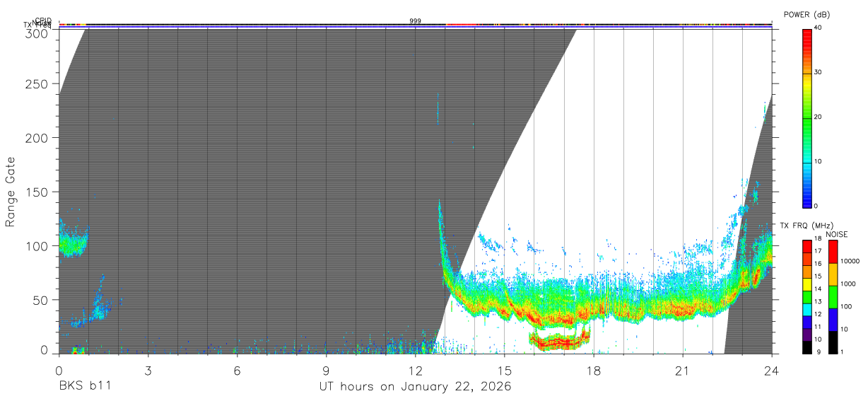Click the 9 UT hour tick label

(327, 370)
